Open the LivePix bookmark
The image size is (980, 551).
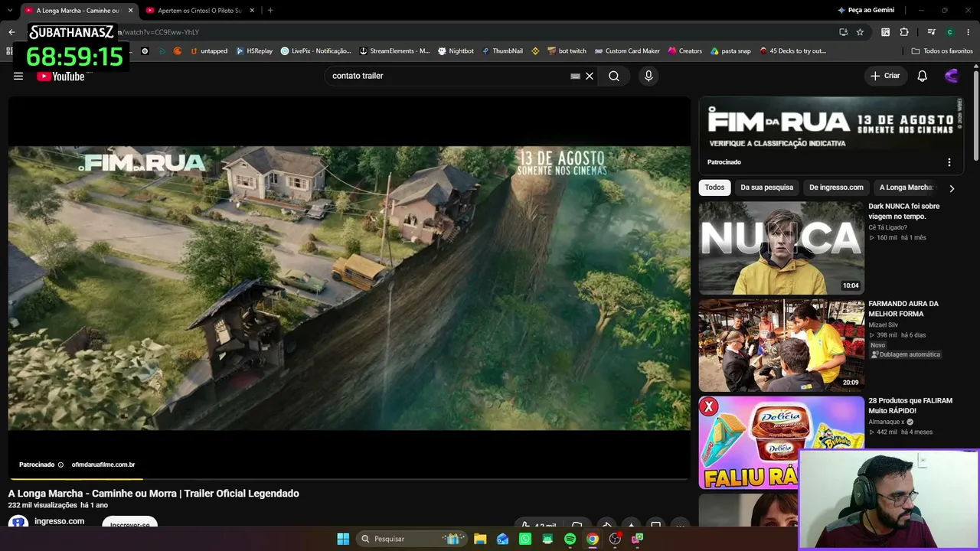pos(315,51)
